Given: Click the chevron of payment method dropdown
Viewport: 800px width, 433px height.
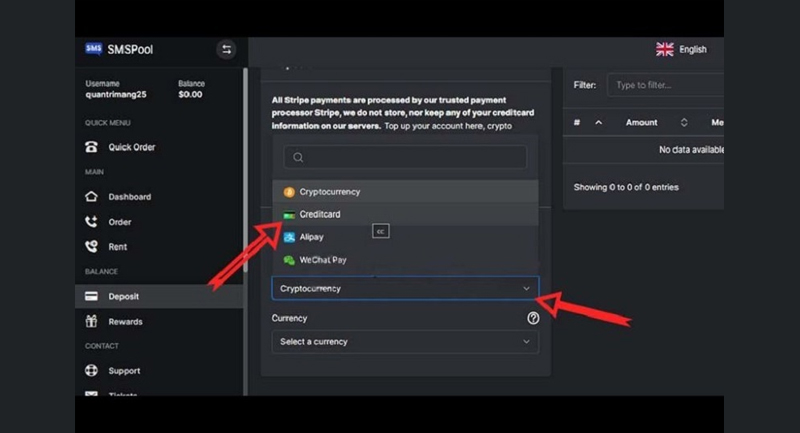Looking at the screenshot, I should pos(526,289).
